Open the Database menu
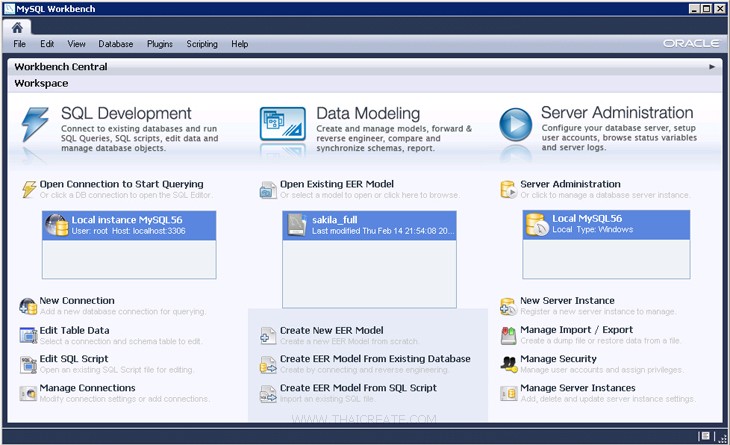Image resolution: width=730 pixels, height=445 pixels. (x=115, y=44)
